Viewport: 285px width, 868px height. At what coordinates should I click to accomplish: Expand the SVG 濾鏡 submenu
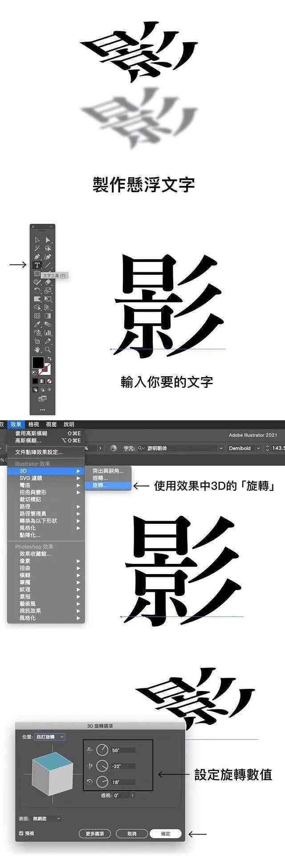[x=46, y=478]
